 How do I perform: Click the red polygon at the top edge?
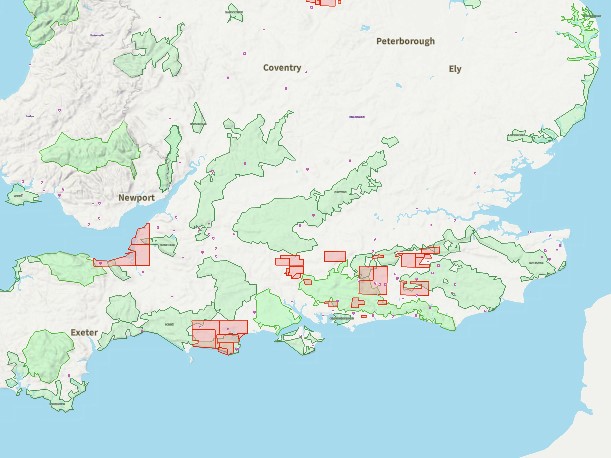point(325,2)
